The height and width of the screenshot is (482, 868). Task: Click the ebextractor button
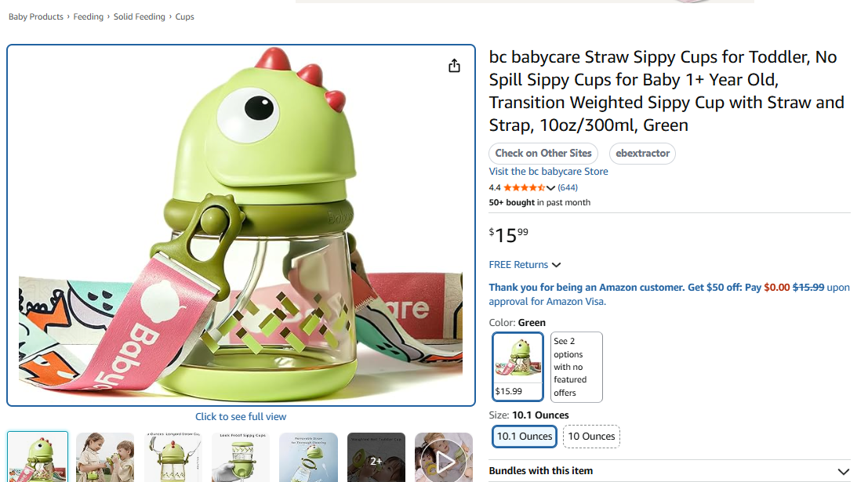(642, 154)
